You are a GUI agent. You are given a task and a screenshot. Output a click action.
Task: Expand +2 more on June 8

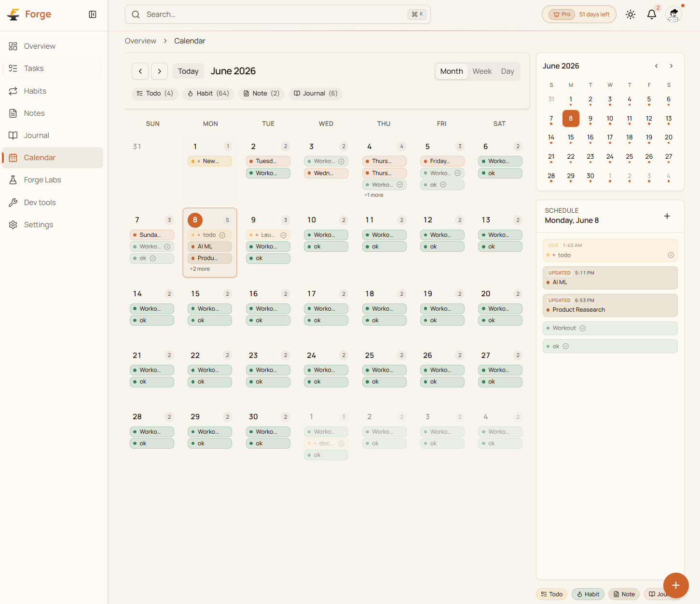[x=200, y=269]
